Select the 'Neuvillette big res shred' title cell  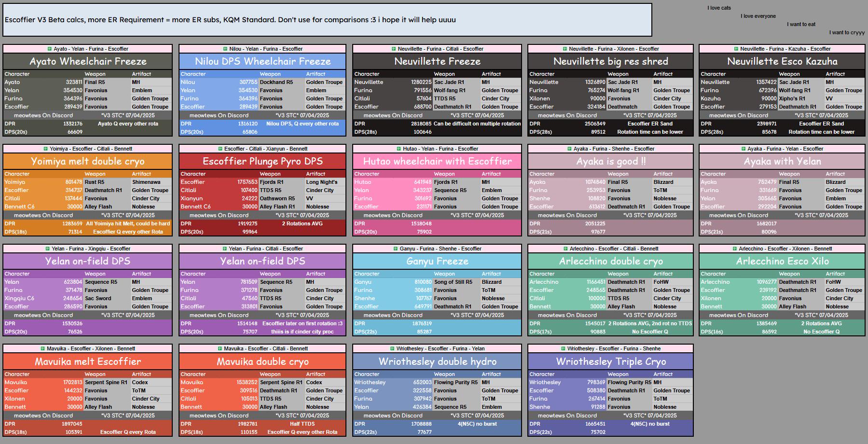[610, 61]
